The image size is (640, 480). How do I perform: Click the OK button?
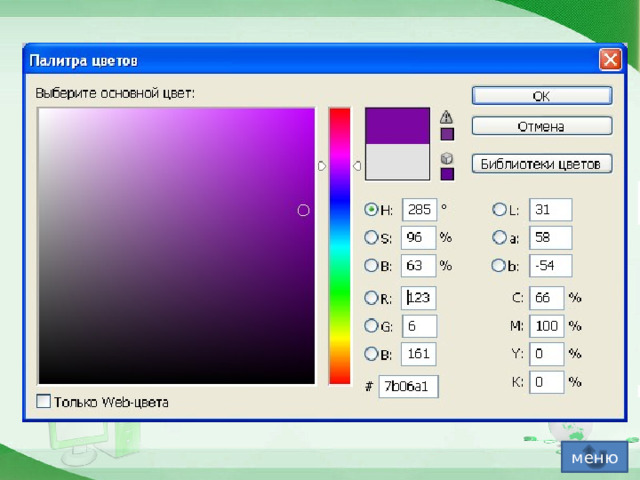point(542,96)
